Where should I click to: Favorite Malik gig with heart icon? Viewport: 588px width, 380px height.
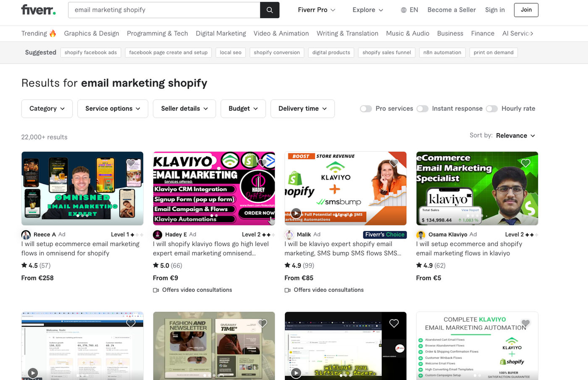click(x=394, y=163)
